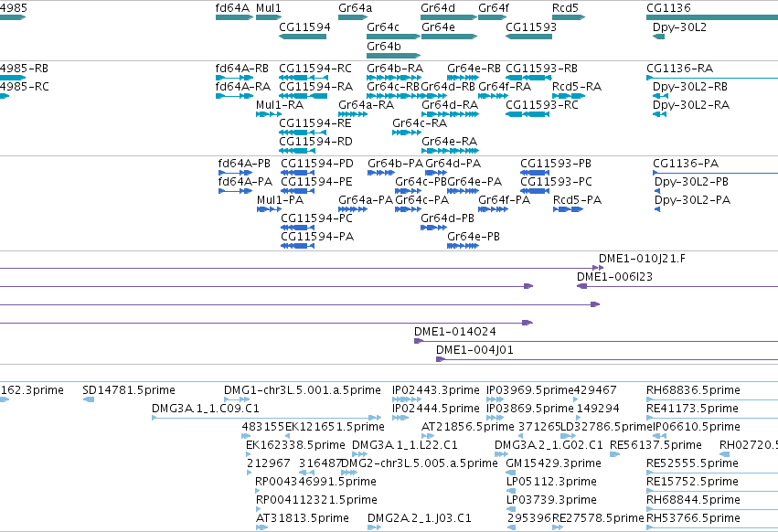Select protein Gr64f-PA
Image resolution: width=778 pixels, height=532 pixels.
(493, 209)
